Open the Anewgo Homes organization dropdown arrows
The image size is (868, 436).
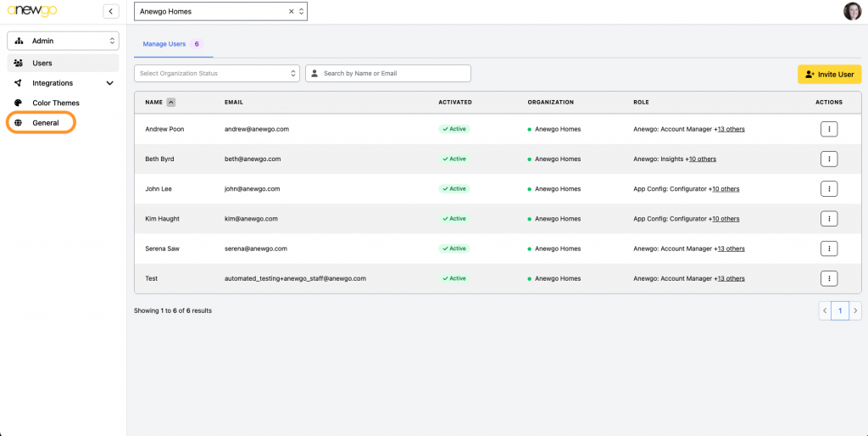click(301, 11)
